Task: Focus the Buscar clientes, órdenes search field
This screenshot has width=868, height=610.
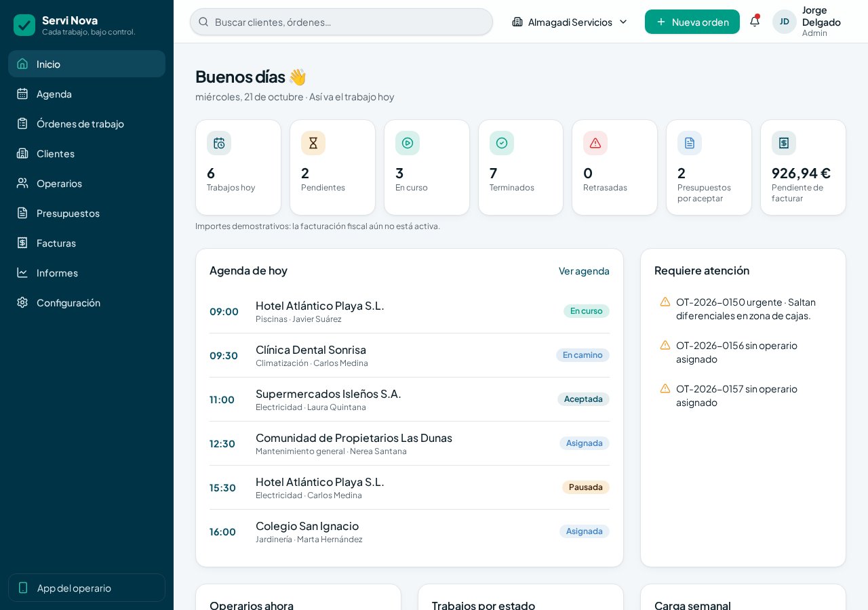Action: click(341, 22)
